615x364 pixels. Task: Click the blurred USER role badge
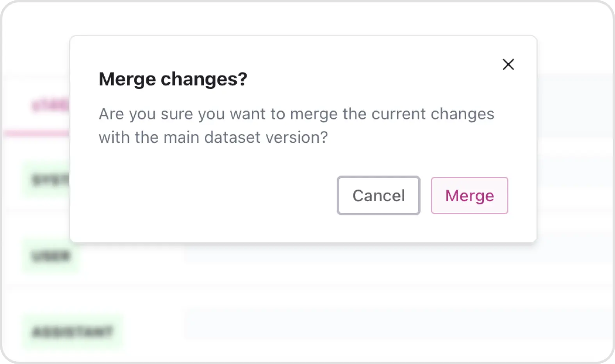(51, 256)
